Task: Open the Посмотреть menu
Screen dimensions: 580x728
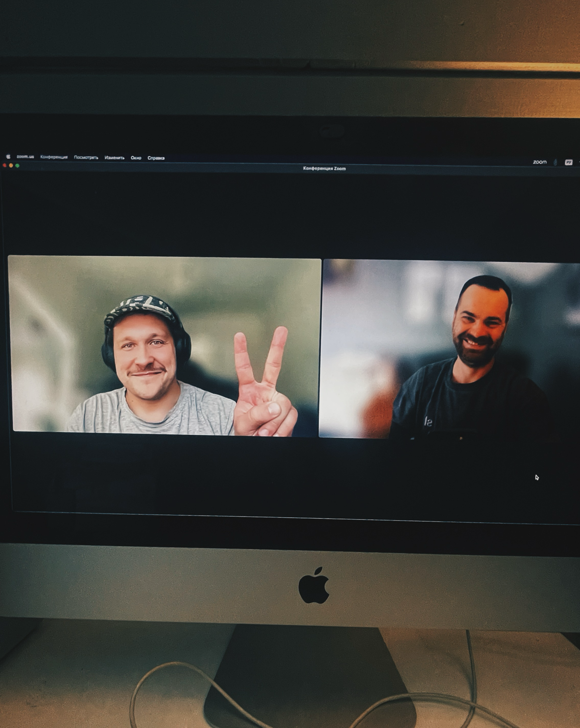Action: pos(86,158)
